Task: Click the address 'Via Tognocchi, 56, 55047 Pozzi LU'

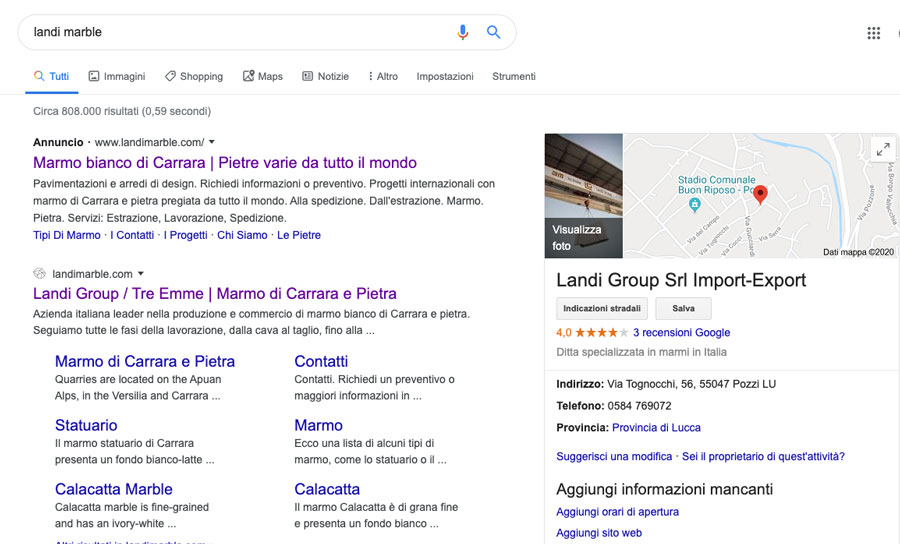Action: tap(692, 384)
